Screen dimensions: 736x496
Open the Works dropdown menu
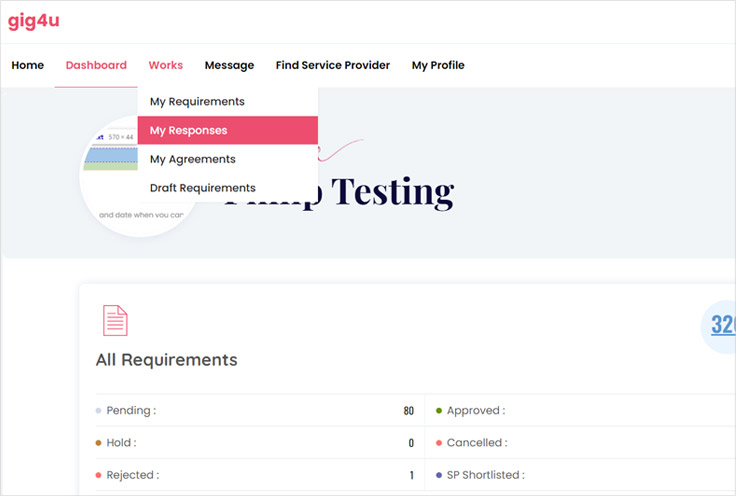point(165,65)
